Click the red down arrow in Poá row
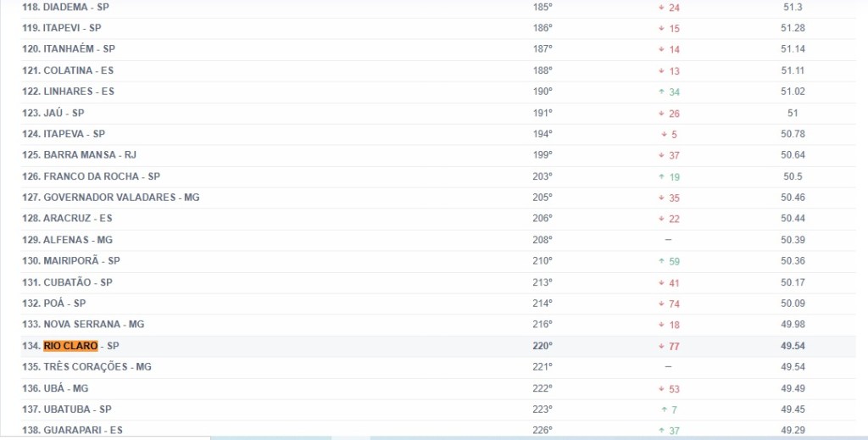The height and width of the screenshot is (440, 868). point(661,304)
